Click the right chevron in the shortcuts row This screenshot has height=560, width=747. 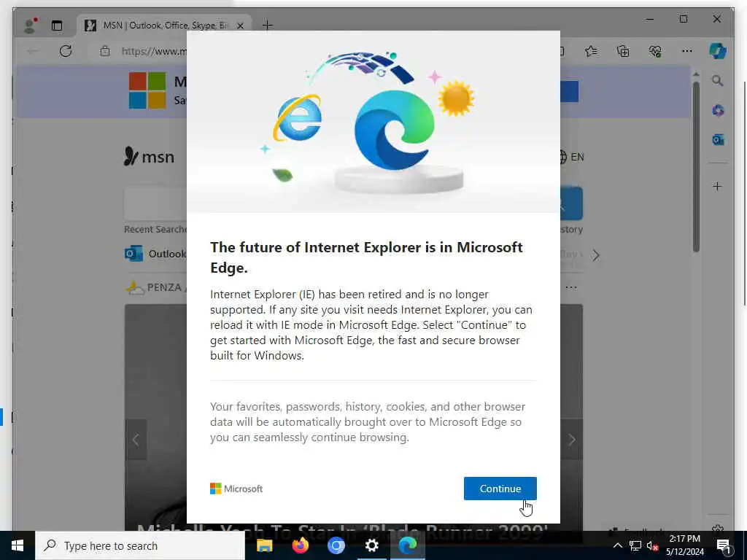[x=596, y=256]
